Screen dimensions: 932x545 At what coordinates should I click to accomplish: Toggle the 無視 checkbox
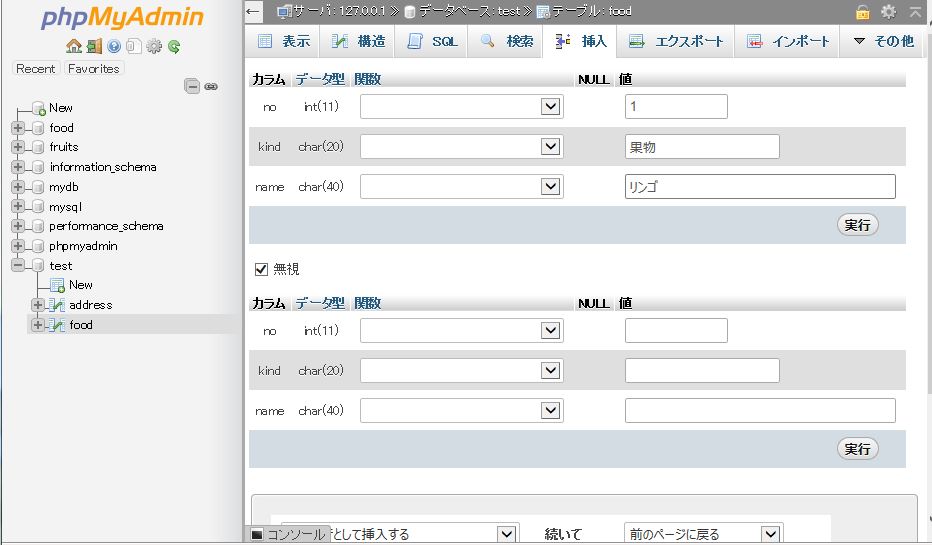pyautogui.click(x=262, y=269)
